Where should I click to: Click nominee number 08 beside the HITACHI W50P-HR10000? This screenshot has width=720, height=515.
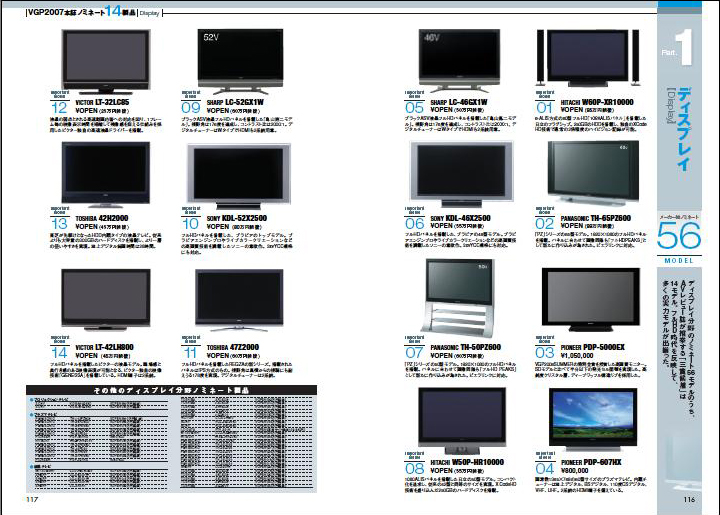pos(414,469)
